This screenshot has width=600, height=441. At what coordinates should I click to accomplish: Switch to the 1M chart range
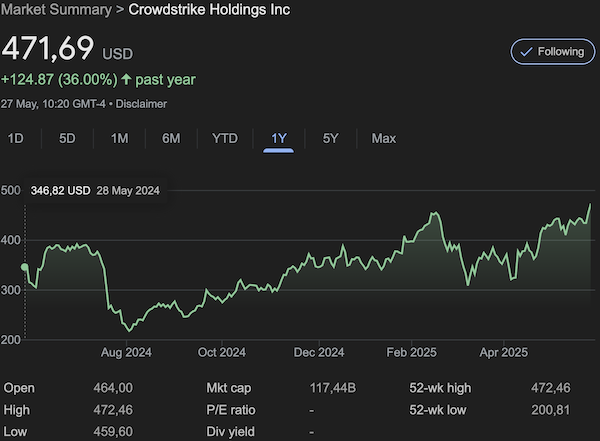coord(119,138)
